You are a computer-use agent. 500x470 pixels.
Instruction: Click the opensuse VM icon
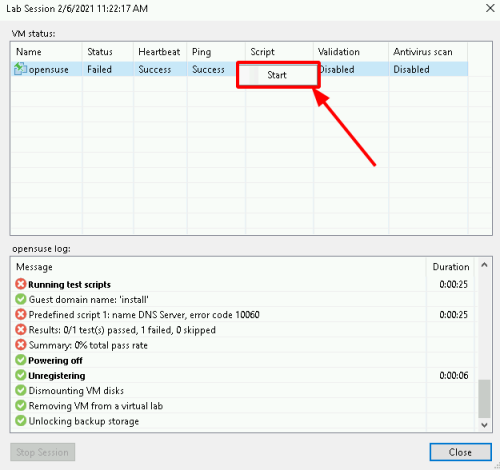20,69
